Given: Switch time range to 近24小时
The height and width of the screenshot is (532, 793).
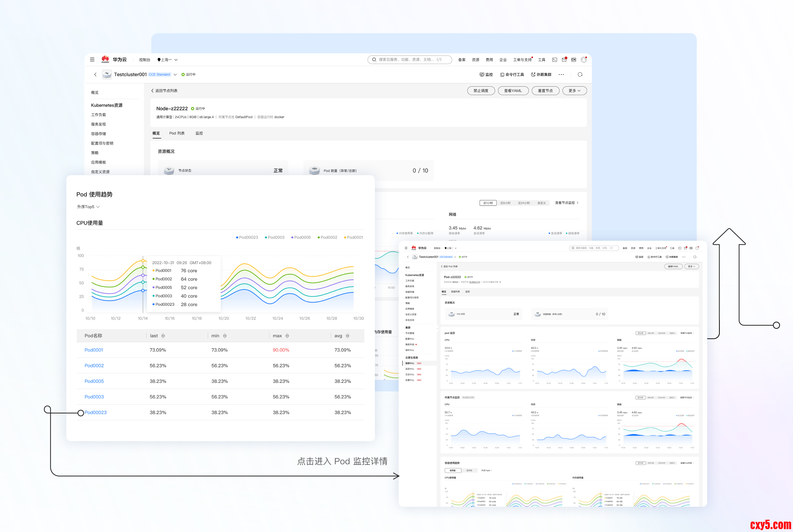Looking at the screenshot, I should click(524, 203).
